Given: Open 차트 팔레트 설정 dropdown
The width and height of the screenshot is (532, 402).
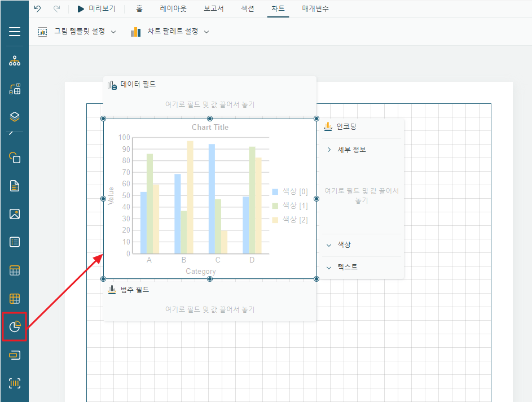Looking at the screenshot, I should (x=170, y=32).
